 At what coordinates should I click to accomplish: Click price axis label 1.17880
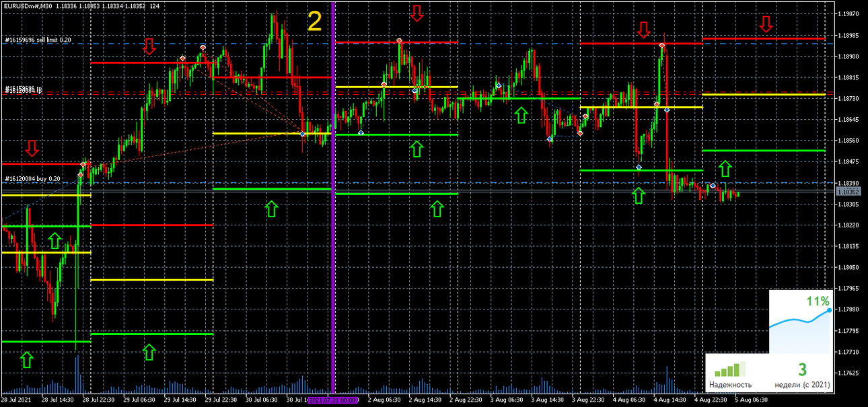(x=848, y=309)
